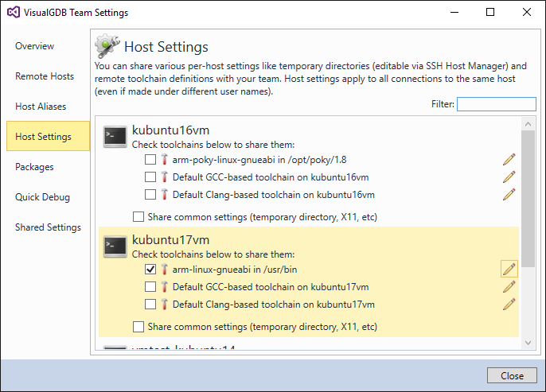Edit Default GCC-based toolchain on kubuntu16vm
The width and height of the screenshot is (546, 392).
point(509,177)
